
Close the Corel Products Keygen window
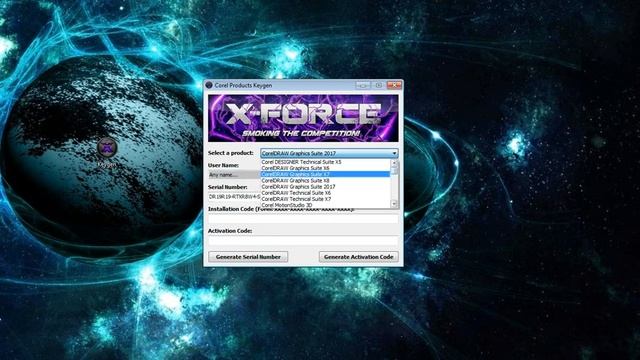(x=394, y=84)
